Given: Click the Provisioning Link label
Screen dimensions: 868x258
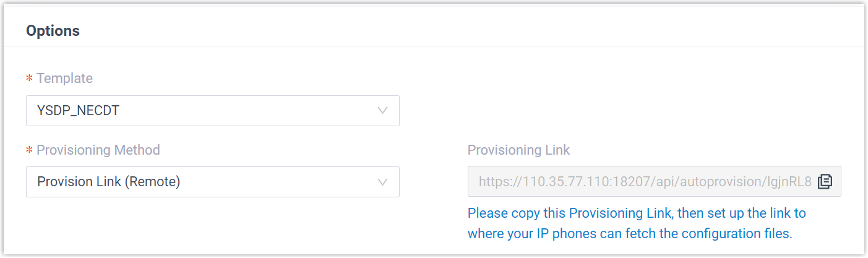Looking at the screenshot, I should click(518, 150).
